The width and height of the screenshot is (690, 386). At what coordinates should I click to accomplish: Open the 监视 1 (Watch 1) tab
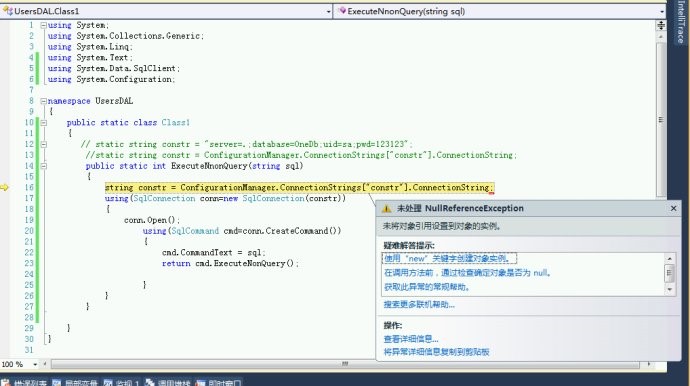[x=121, y=383]
